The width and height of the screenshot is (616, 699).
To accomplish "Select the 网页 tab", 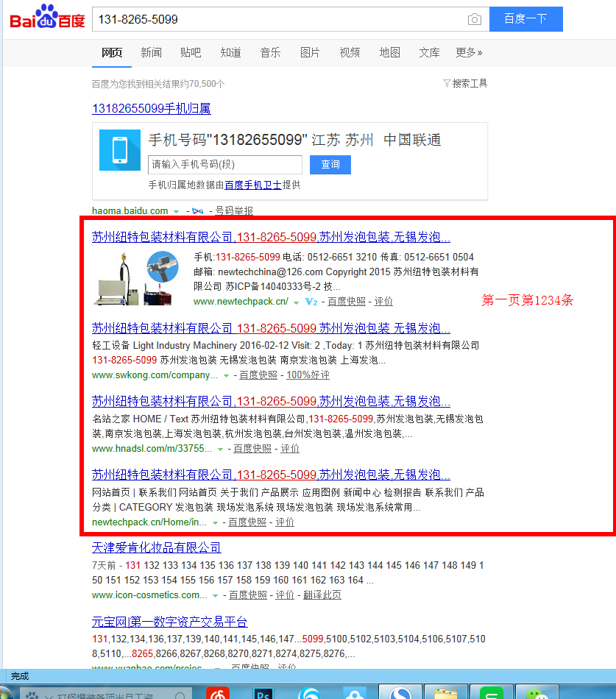I will tap(112, 52).
